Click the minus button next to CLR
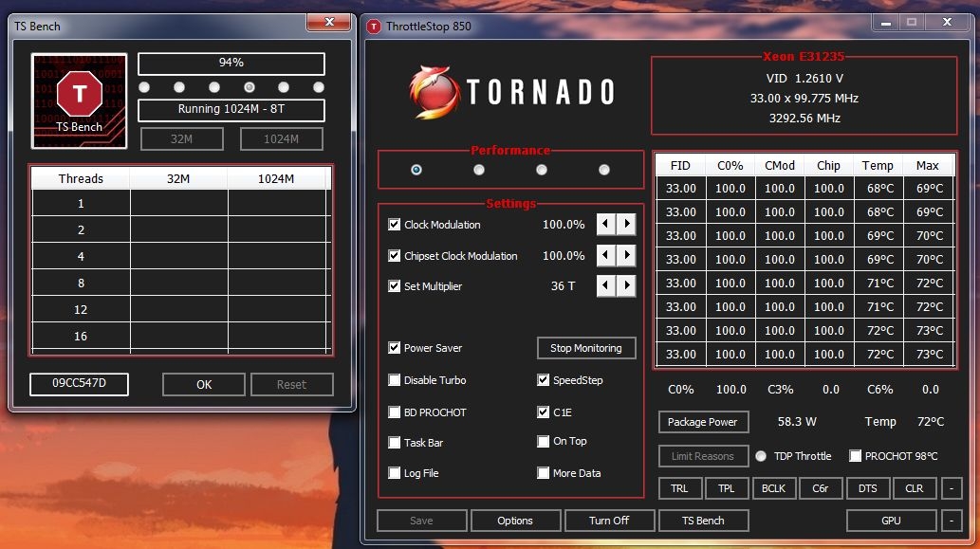Screen dimensions: 980x549 [x=952, y=488]
